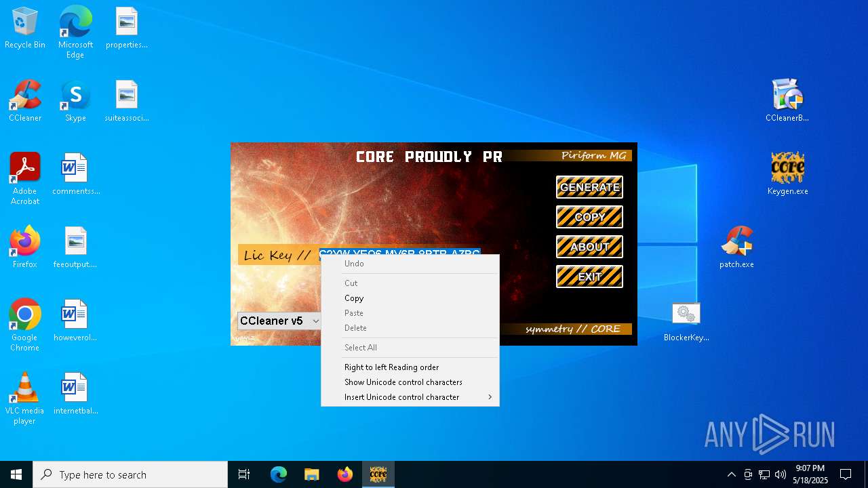
Task: Select the internetbal Word document icon
Action: pyautogui.click(x=75, y=394)
